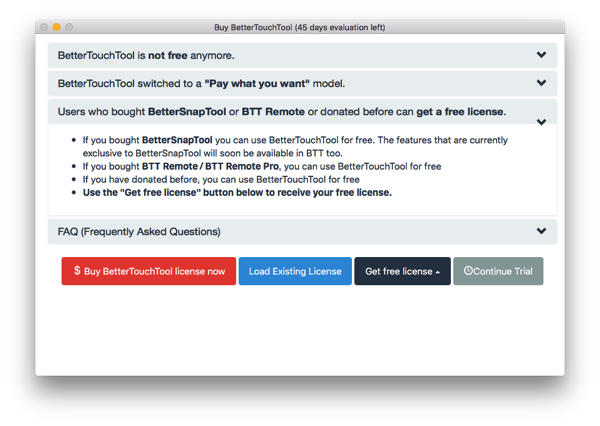The image size is (600, 426).
Task: Minimize the window with the yellow button
Action: coord(56,27)
